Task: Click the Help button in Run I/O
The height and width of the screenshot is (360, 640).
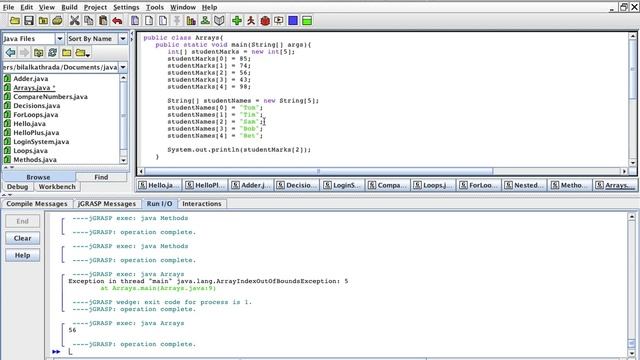Action: tap(22, 255)
